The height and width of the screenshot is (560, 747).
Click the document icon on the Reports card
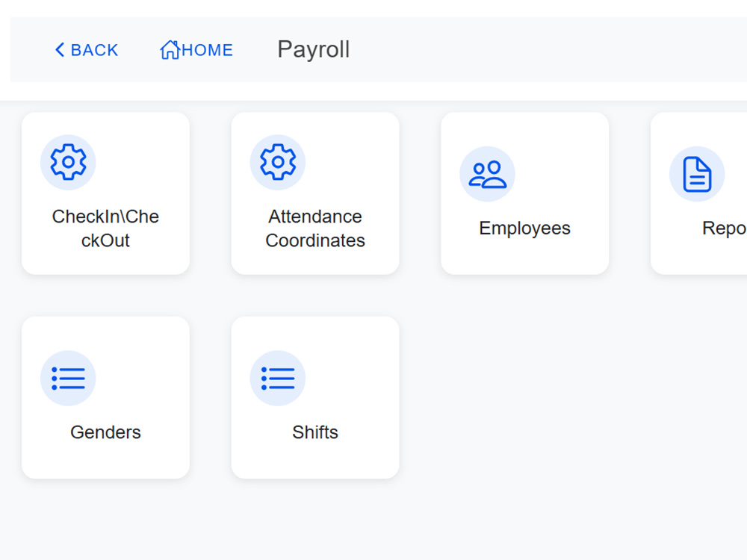coord(697,174)
